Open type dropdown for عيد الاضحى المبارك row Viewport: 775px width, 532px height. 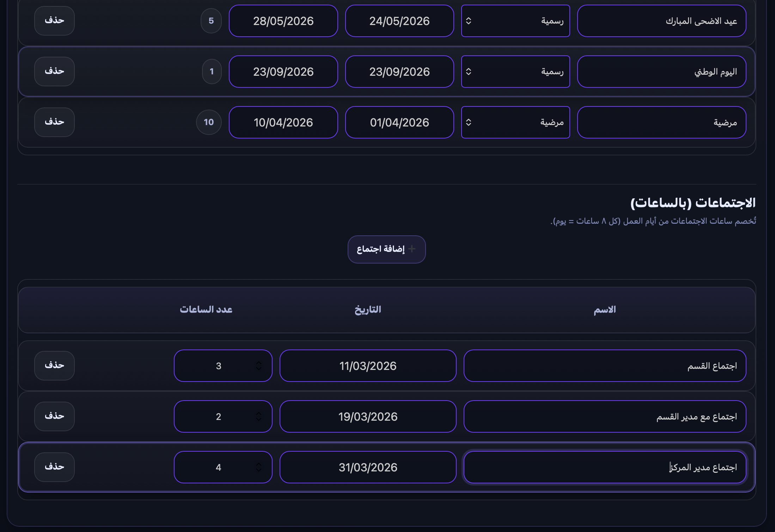(x=515, y=21)
